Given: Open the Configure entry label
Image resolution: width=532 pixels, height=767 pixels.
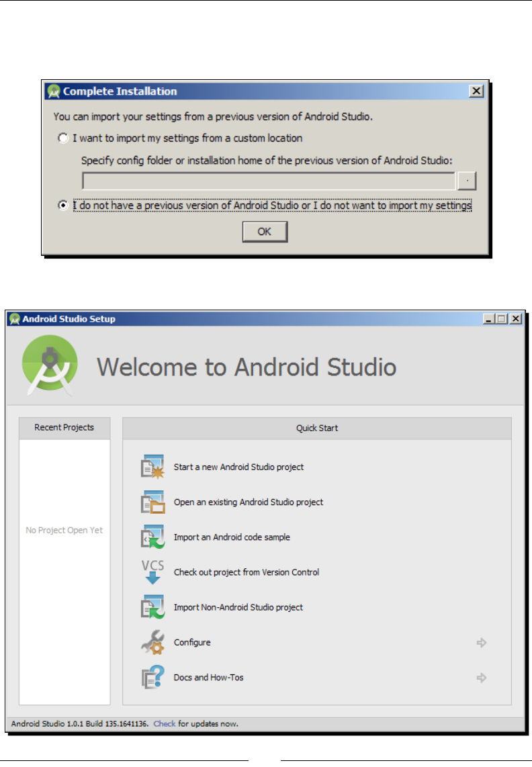Looking at the screenshot, I should (x=192, y=642).
